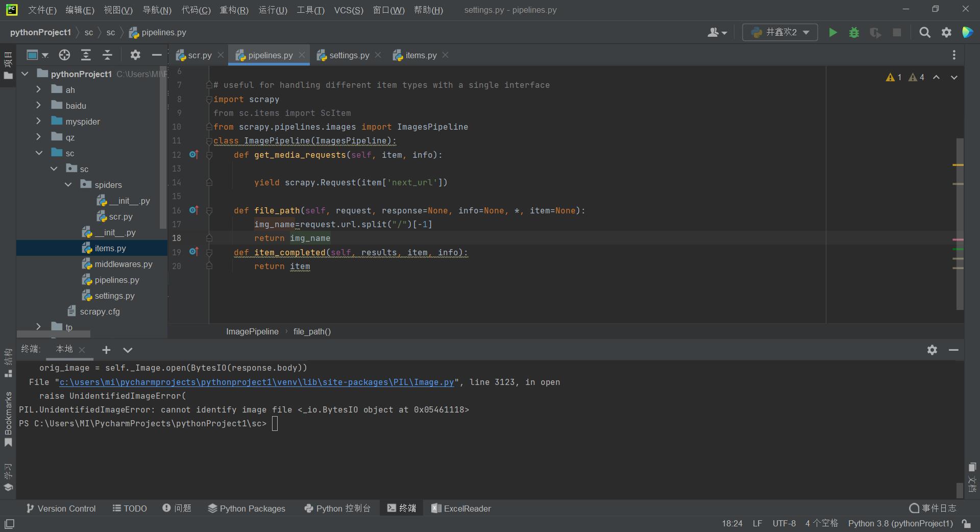Open the 重构(R) menu
Image resolution: width=980 pixels, height=532 pixels.
(234, 10)
